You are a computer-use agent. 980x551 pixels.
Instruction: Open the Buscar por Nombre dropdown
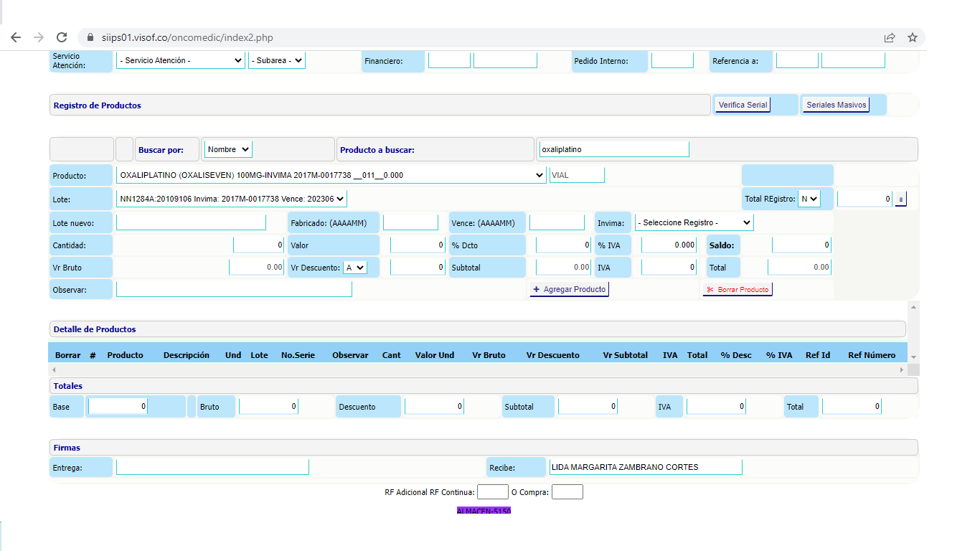[x=228, y=149]
